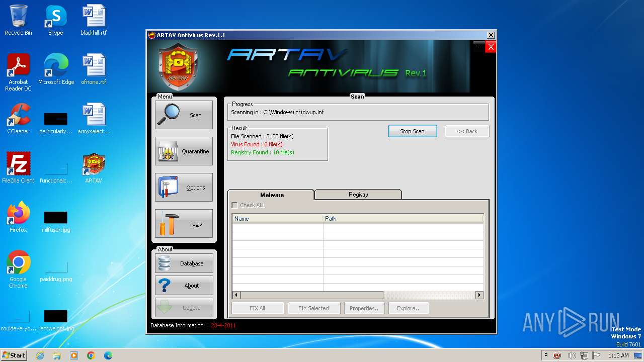Click the Action Center flag icon

coord(597,355)
